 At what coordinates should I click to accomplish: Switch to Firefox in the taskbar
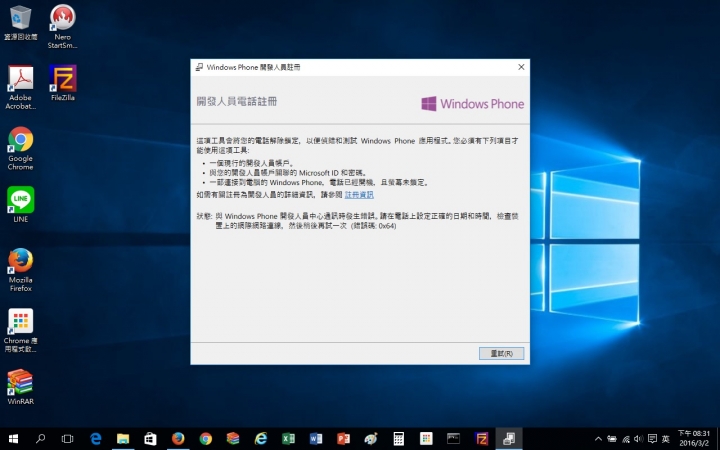click(178, 439)
